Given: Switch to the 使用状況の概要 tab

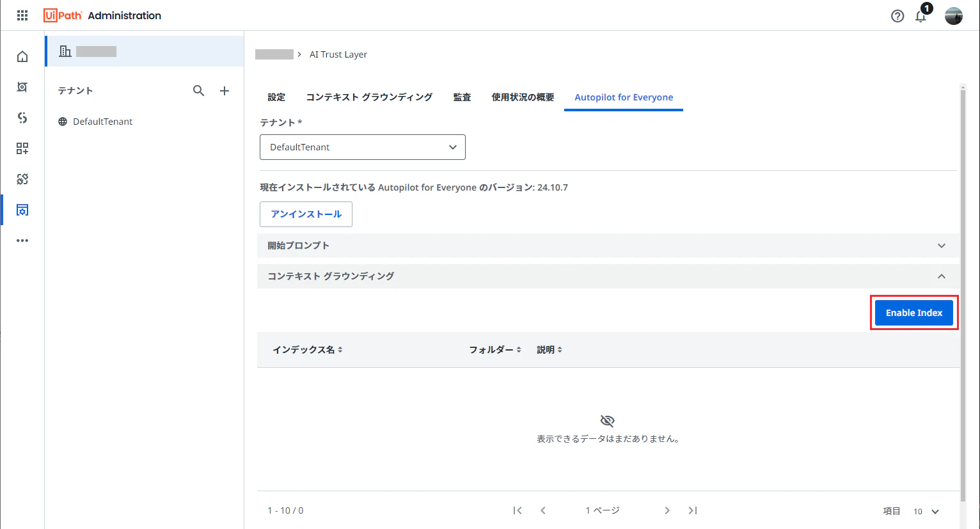Looking at the screenshot, I should click(523, 97).
